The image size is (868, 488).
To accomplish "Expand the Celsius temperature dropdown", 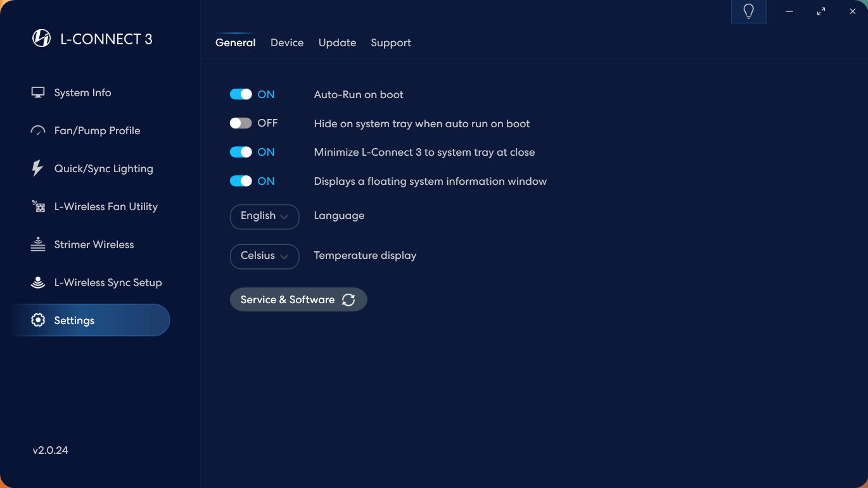I will coord(264,256).
